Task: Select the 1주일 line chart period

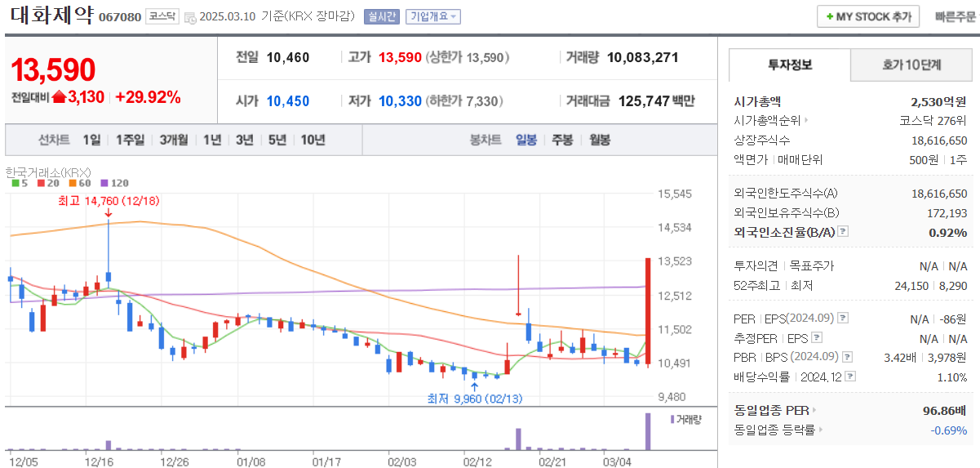Action: tap(130, 140)
